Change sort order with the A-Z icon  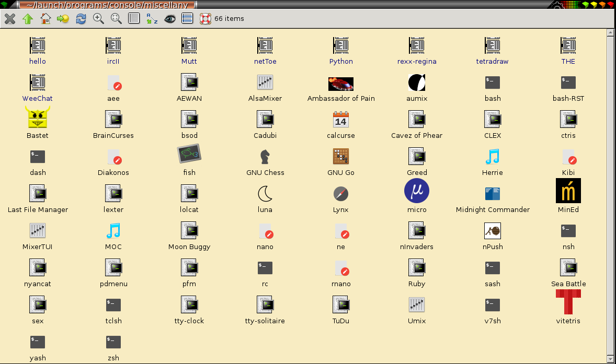click(152, 18)
